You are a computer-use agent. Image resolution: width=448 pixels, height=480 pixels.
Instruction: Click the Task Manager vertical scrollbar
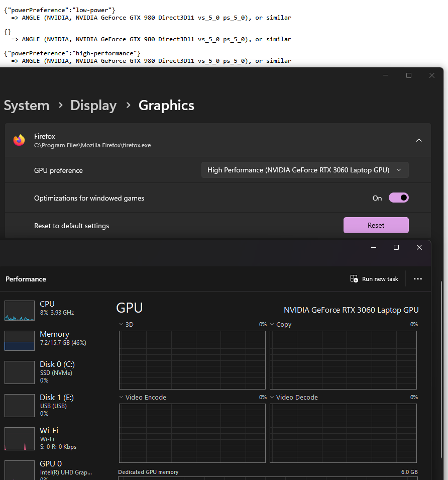point(441,370)
